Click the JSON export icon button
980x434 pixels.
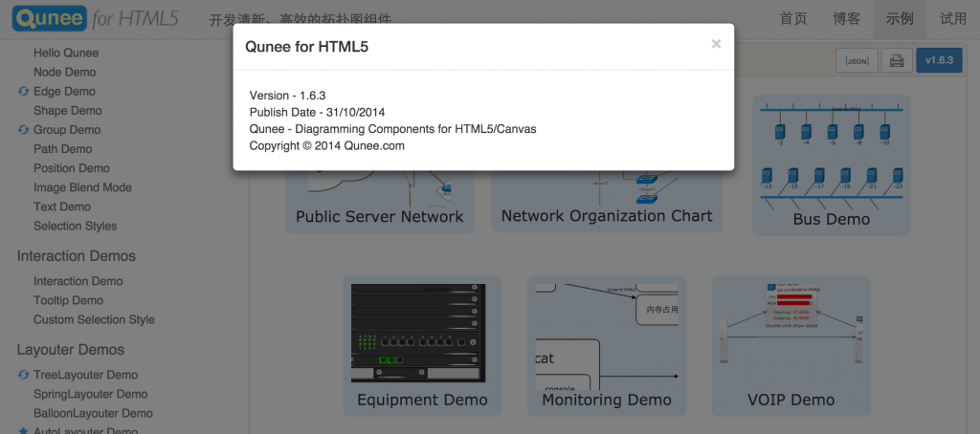click(x=857, y=60)
